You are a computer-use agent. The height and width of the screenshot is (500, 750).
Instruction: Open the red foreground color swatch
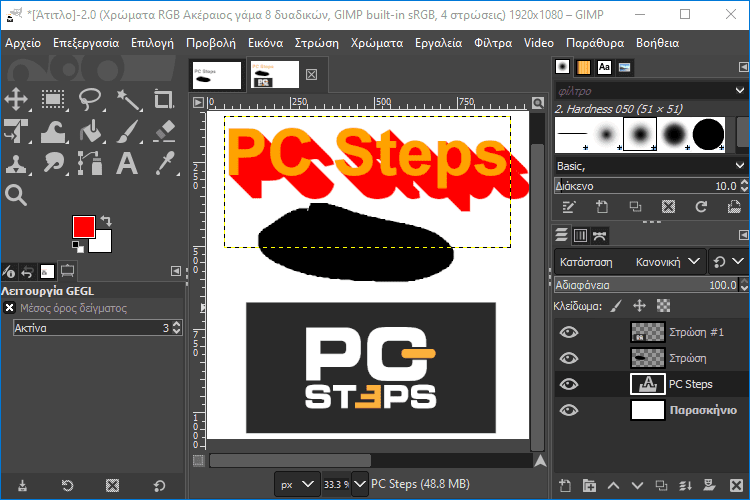tap(83, 226)
